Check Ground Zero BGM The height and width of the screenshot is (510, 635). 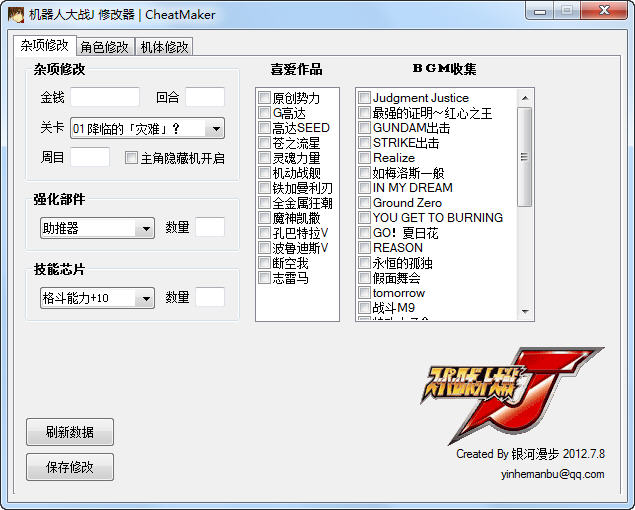click(364, 203)
